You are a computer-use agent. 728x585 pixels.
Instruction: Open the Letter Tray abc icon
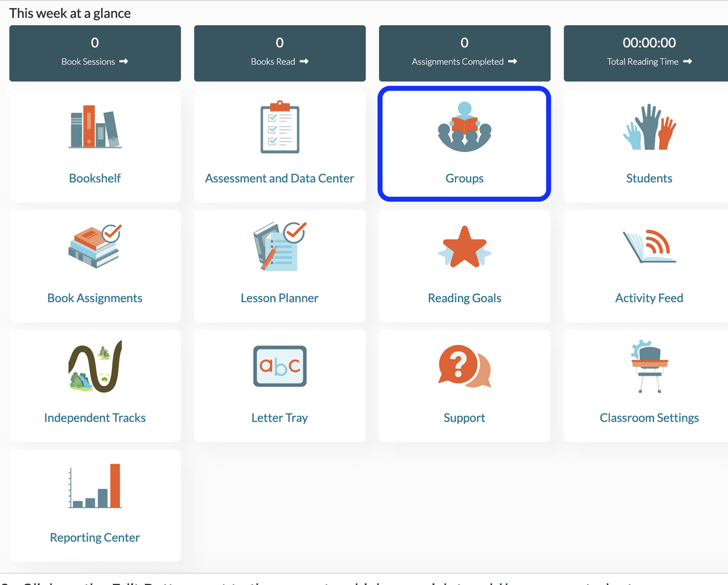[x=280, y=366]
